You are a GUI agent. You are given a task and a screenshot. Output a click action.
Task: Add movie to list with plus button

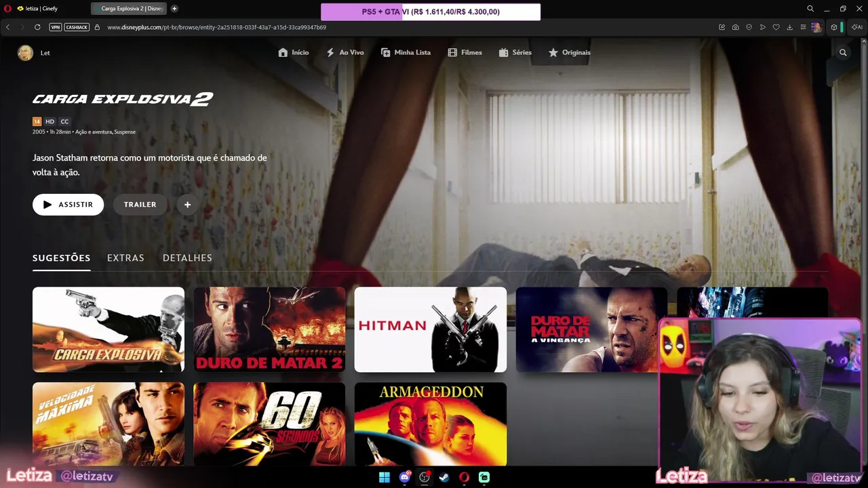click(x=187, y=205)
